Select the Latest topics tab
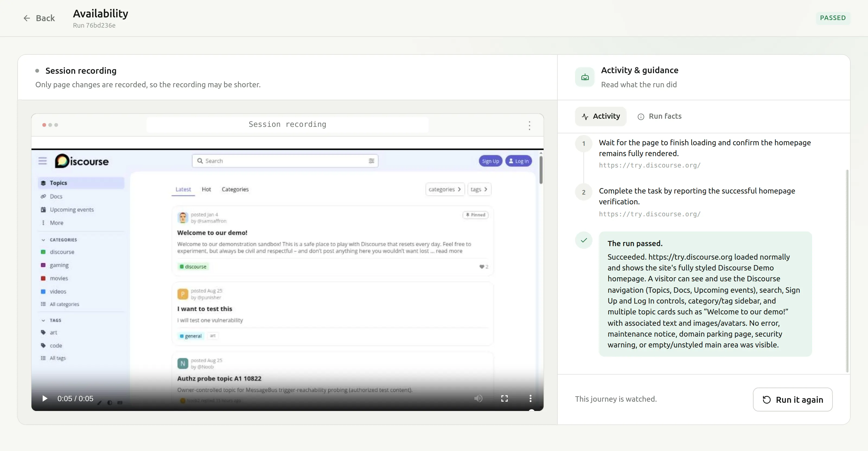868x451 pixels. (x=183, y=189)
